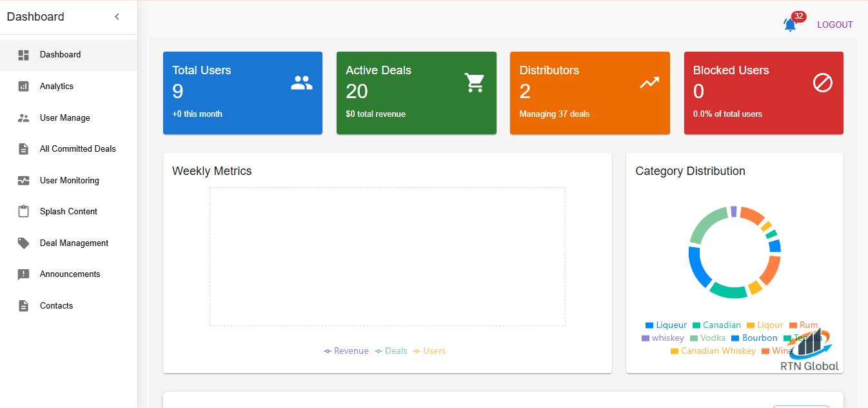Click the blocked circle icon on Blocked Users
This screenshot has width=868, height=408.
(823, 83)
